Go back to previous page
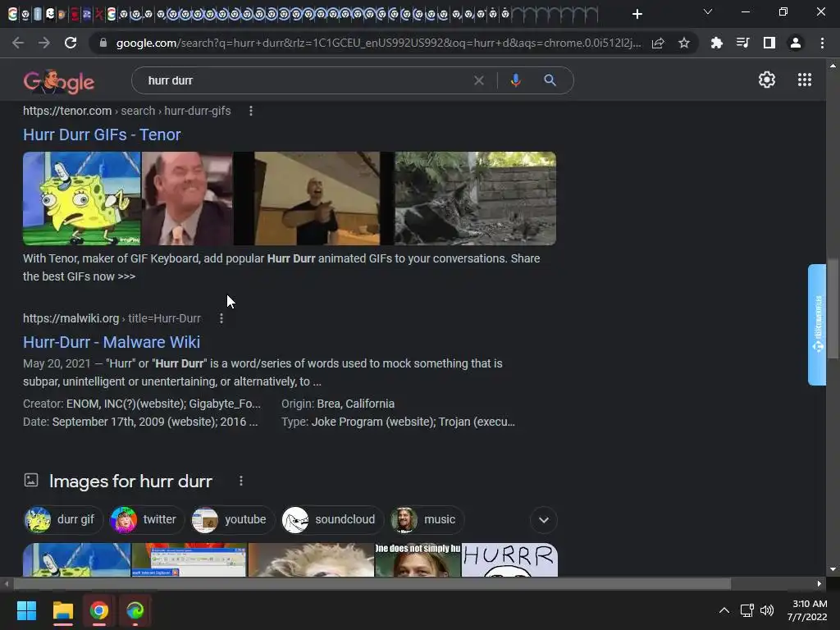This screenshot has width=840, height=630. click(x=18, y=43)
